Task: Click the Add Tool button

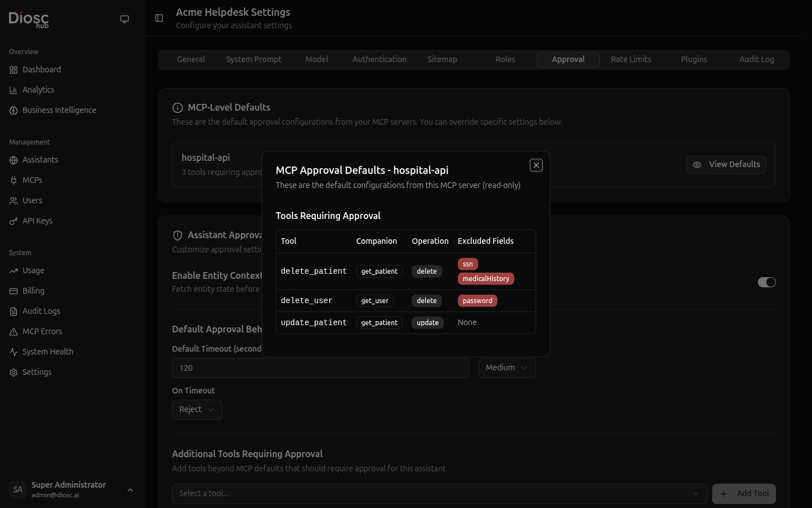Action: tap(744, 493)
